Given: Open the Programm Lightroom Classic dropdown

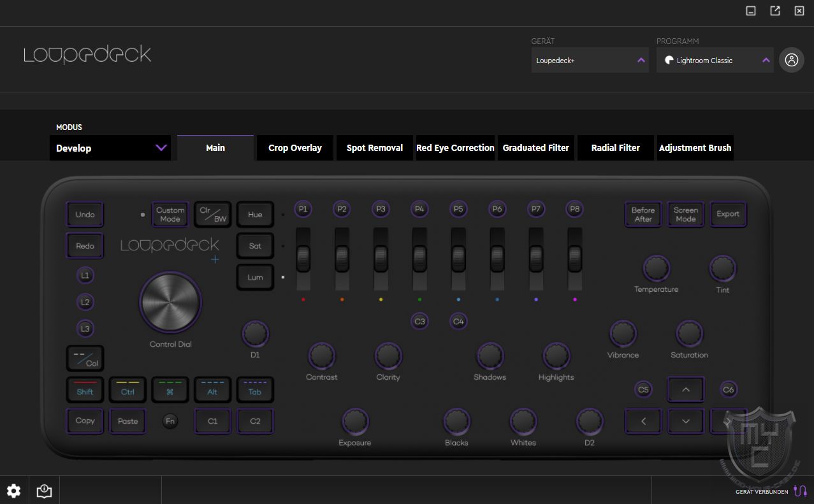Looking at the screenshot, I should tap(715, 60).
